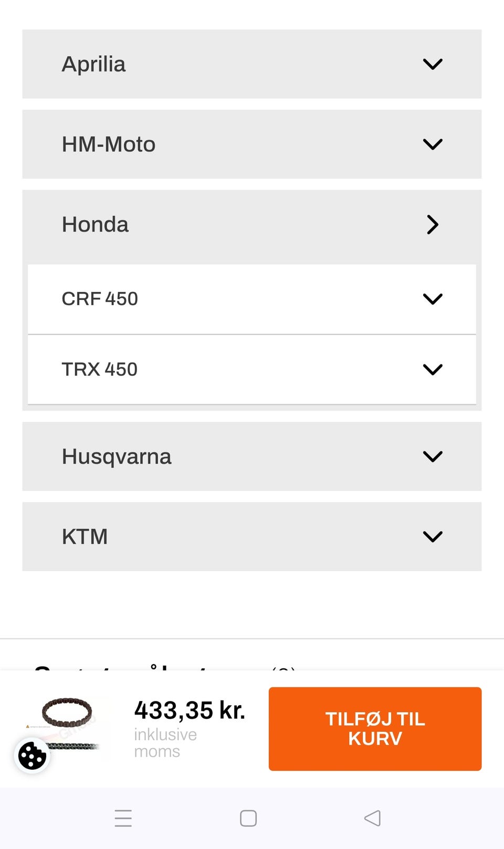Tap the Honda brand label
The width and height of the screenshot is (504, 849).
95,225
